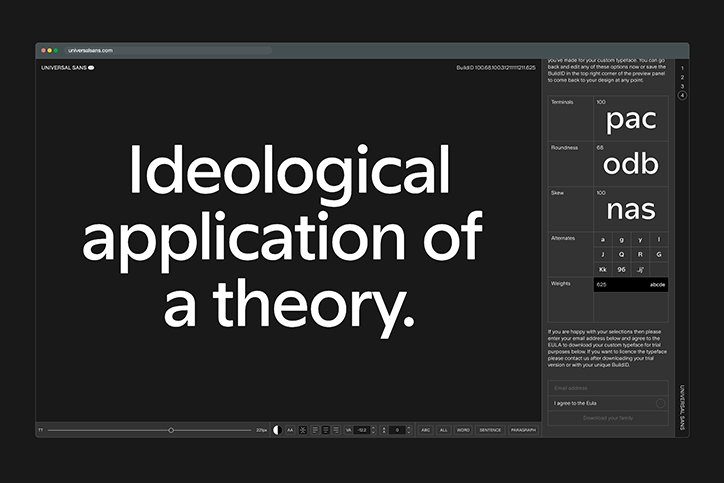Align preview text left

pos(315,430)
